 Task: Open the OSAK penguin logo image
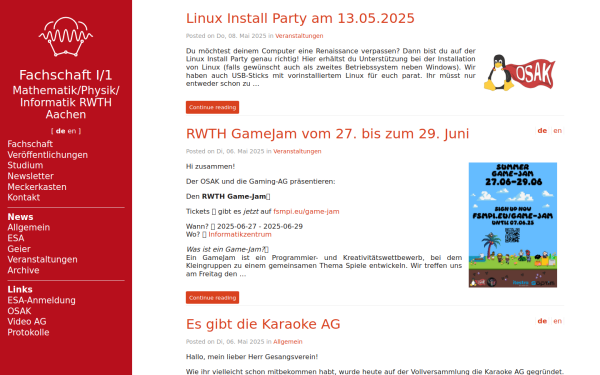[x=519, y=73]
